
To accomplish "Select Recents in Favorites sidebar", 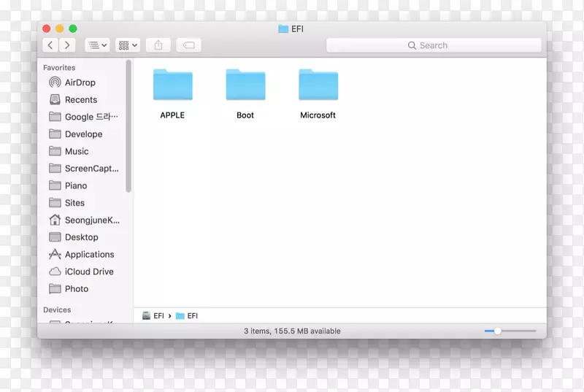I will 80,100.
